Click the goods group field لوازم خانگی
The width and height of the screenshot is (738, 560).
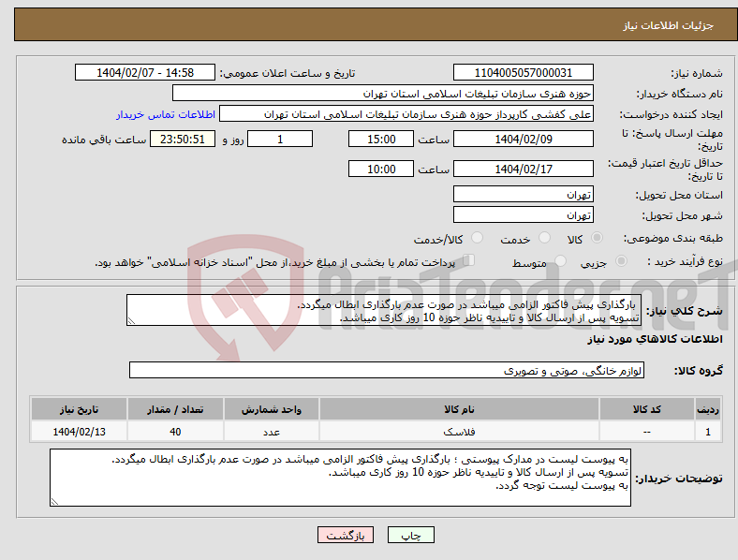[387, 370]
